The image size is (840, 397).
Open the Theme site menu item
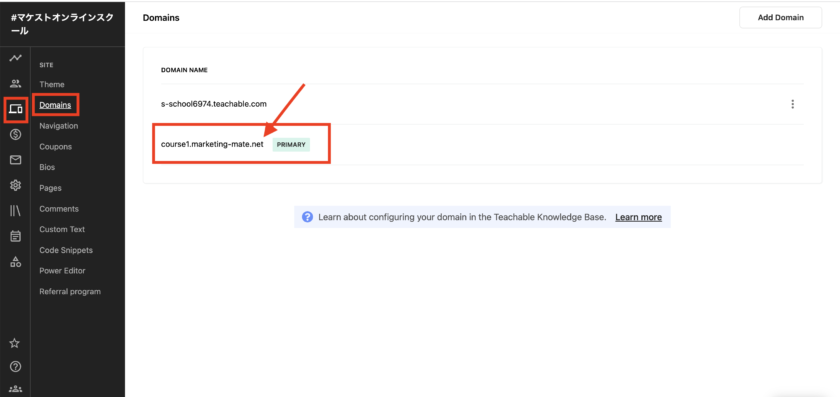[x=51, y=84]
